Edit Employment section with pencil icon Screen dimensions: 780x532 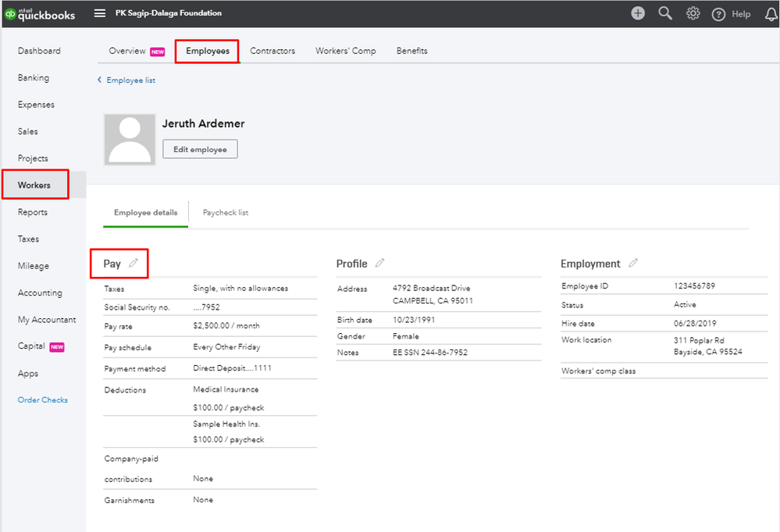point(633,264)
